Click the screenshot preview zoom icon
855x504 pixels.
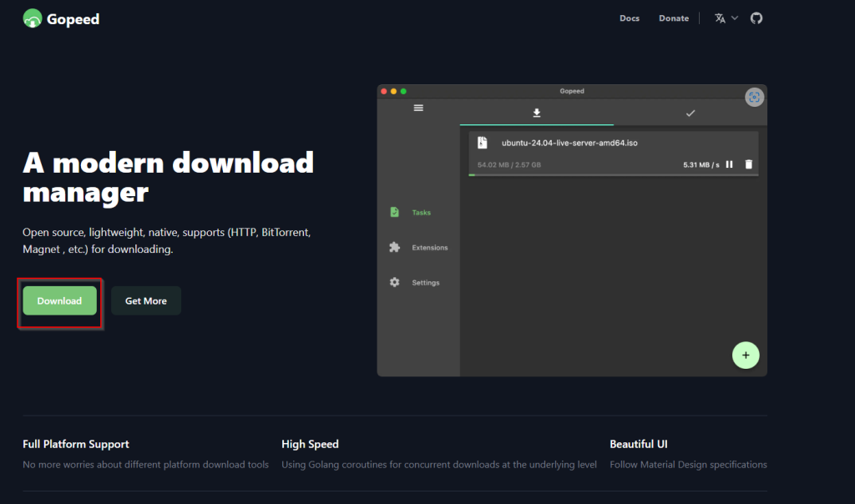coord(754,98)
